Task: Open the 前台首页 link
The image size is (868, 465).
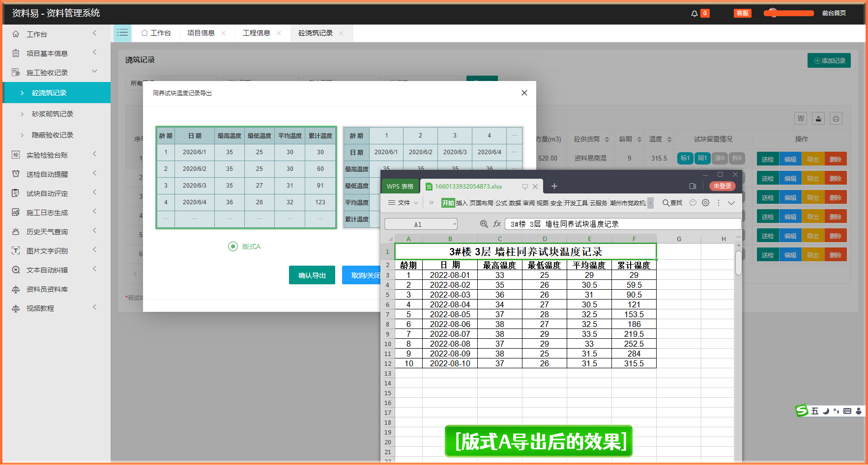Action: point(834,13)
